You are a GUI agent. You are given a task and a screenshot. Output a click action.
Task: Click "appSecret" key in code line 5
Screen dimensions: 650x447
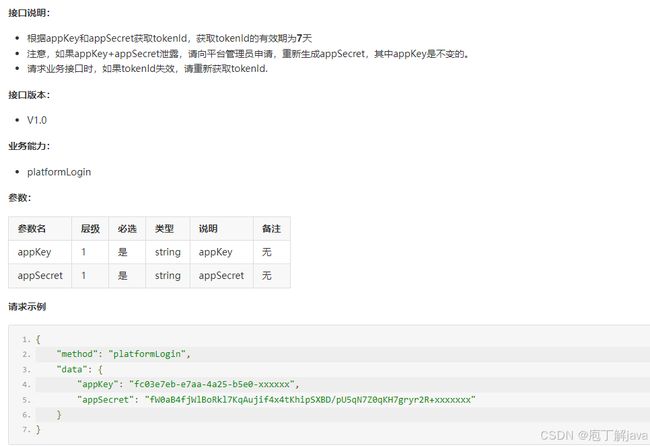click(105, 400)
